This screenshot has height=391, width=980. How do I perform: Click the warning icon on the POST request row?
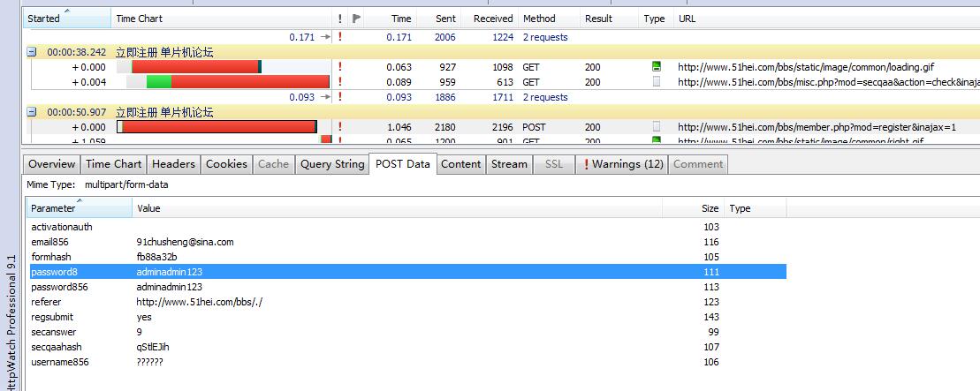(339, 127)
